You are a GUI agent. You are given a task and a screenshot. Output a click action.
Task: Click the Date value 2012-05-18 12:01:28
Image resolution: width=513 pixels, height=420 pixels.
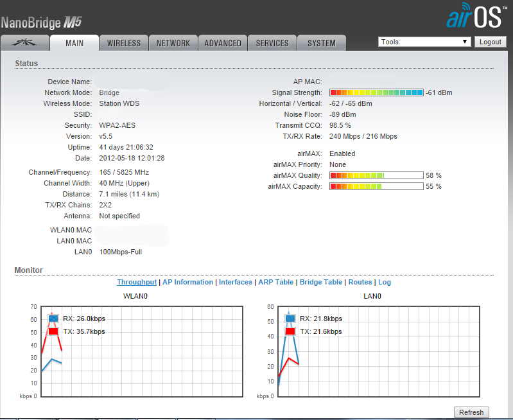[132, 158]
